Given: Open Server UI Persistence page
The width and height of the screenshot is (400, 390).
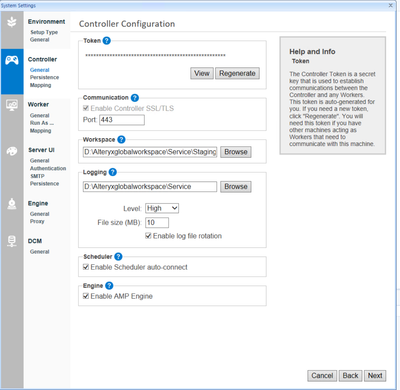Looking at the screenshot, I should click(44, 184).
